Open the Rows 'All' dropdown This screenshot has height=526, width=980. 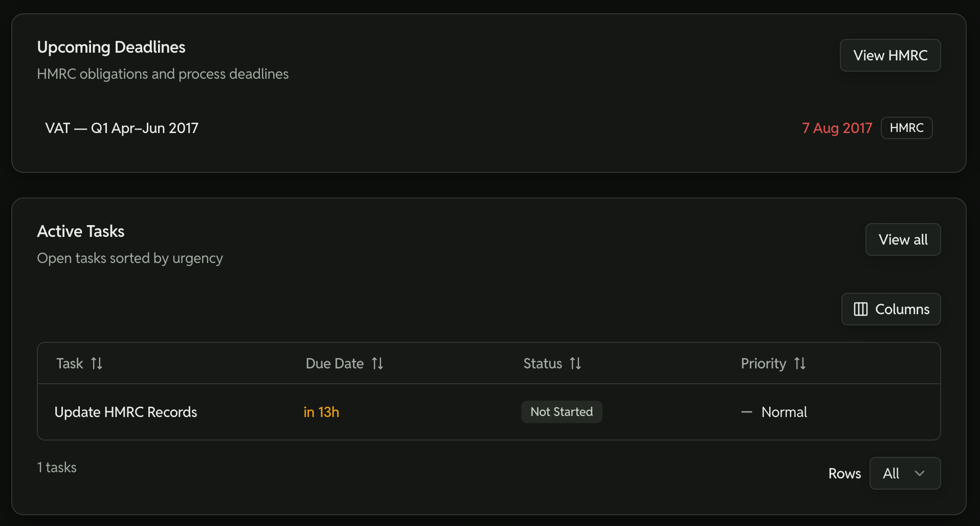tap(904, 473)
